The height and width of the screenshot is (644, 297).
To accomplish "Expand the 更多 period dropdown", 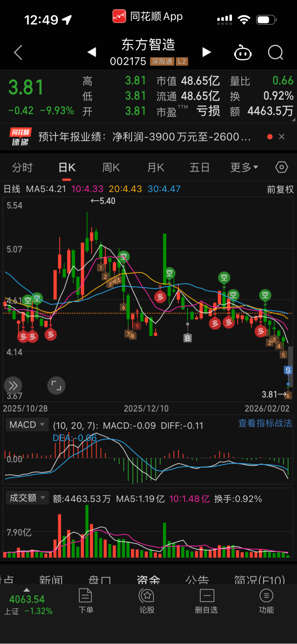I will (x=244, y=167).
